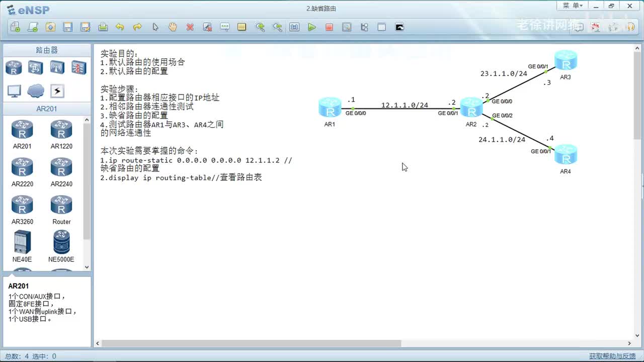Screen dimensions: 644x362
Task: Pick the AR2240 router model
Action: (61, 172)
